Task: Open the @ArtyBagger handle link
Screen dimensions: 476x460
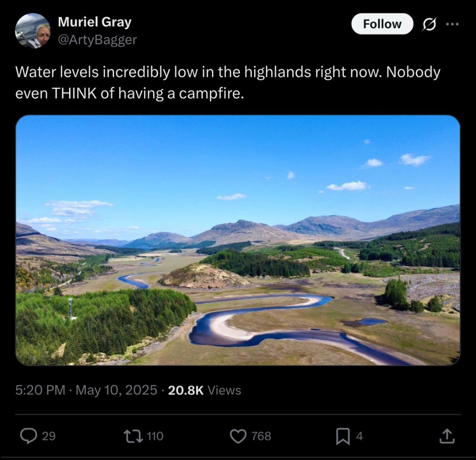Action: 97,40
